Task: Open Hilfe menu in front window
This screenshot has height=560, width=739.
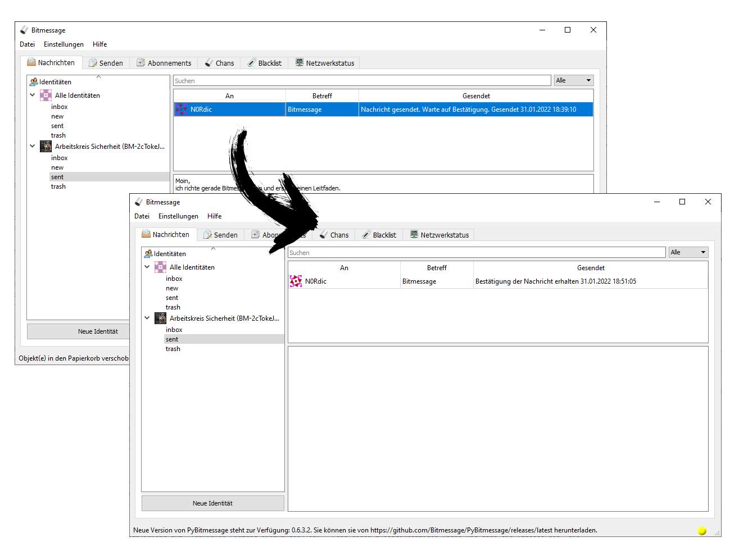Action: tap(214, 216)
